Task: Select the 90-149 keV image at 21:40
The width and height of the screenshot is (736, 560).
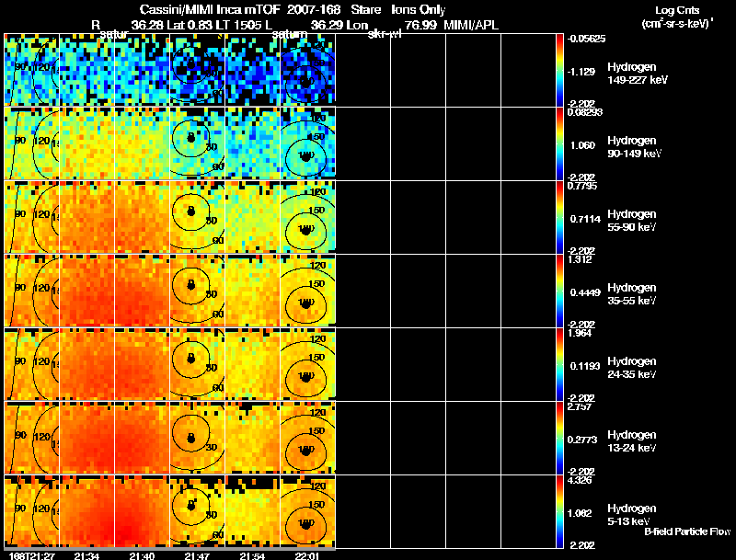Action: (x=142, y=143)
